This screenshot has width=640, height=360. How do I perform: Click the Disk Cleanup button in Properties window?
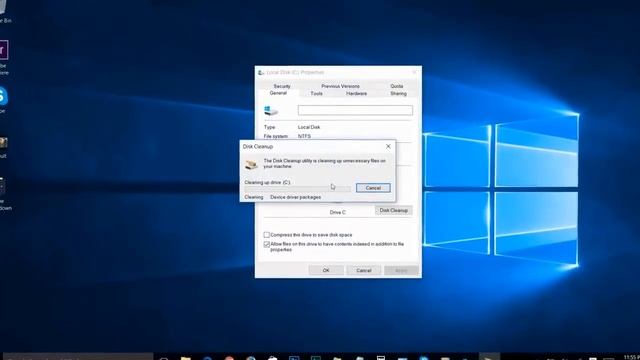[x=393, y=210]
